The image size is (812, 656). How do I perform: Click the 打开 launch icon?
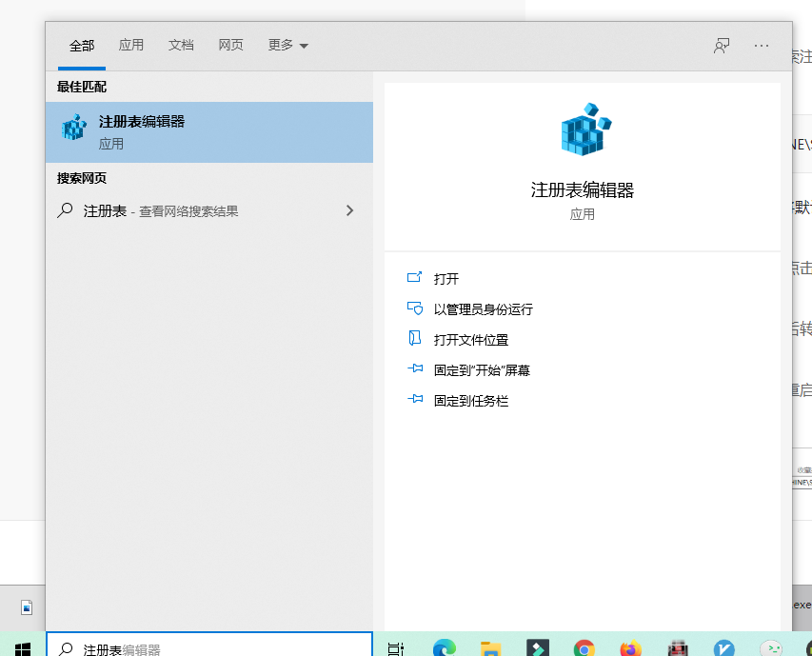point(413,278)
